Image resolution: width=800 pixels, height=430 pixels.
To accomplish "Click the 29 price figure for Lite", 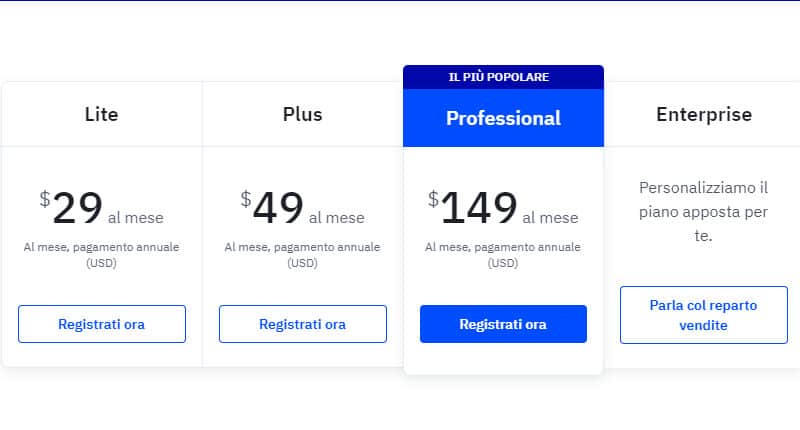I will pos(77,208).
